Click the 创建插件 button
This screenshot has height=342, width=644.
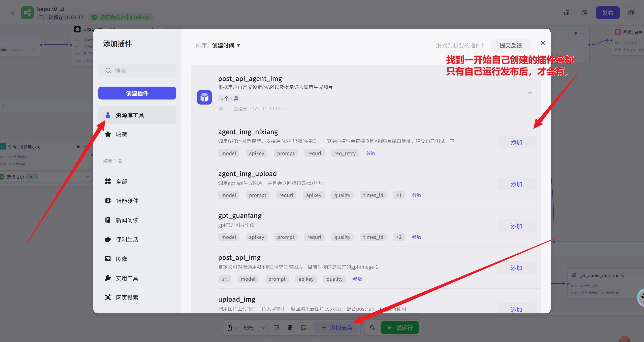(137, 93)
